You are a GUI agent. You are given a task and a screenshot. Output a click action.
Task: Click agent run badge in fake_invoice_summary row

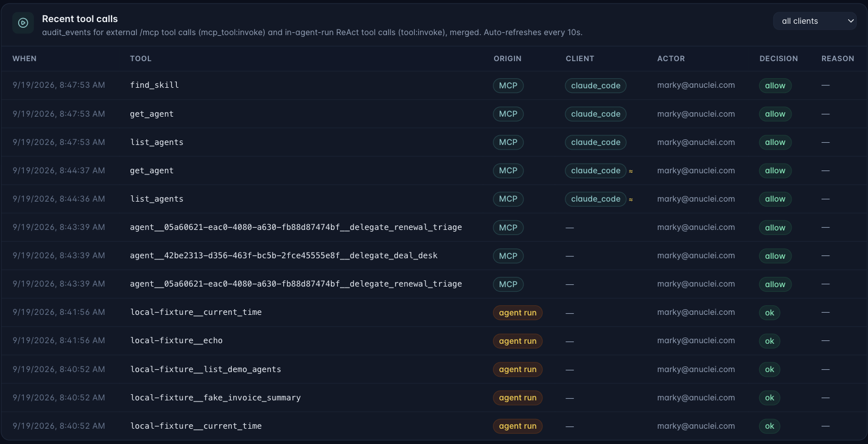tap(518, 398)
